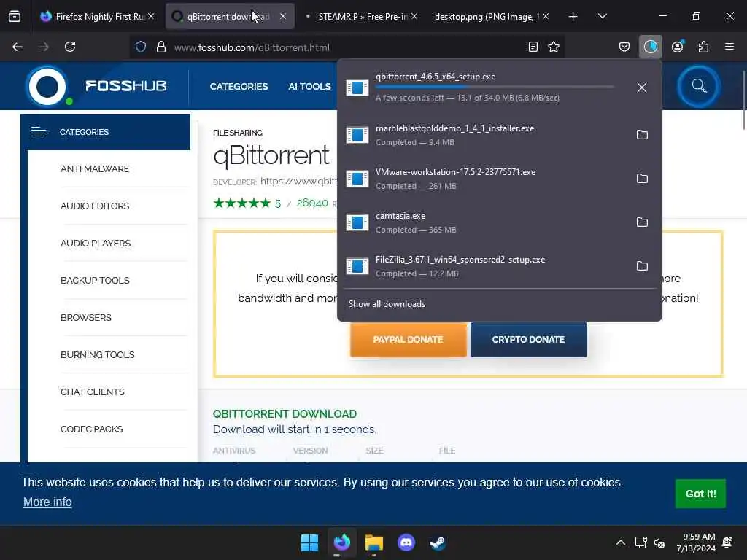Open the notifications bell in tray
747x560 pixels.
[727, 542]
